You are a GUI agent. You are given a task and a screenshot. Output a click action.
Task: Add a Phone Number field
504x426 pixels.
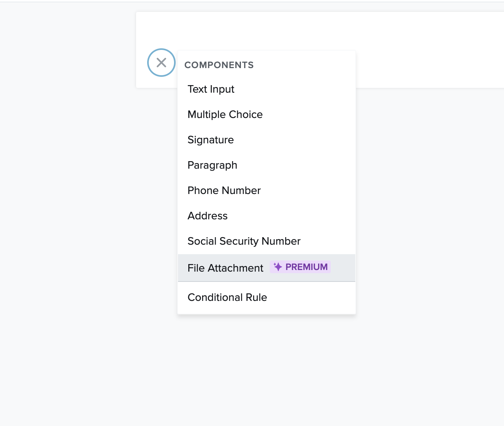[224, 190]
